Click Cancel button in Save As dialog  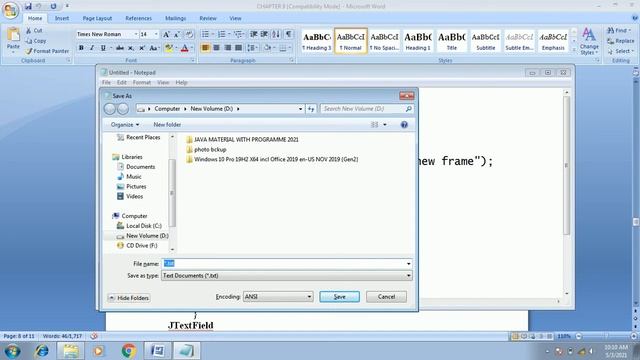coord(386,297)
